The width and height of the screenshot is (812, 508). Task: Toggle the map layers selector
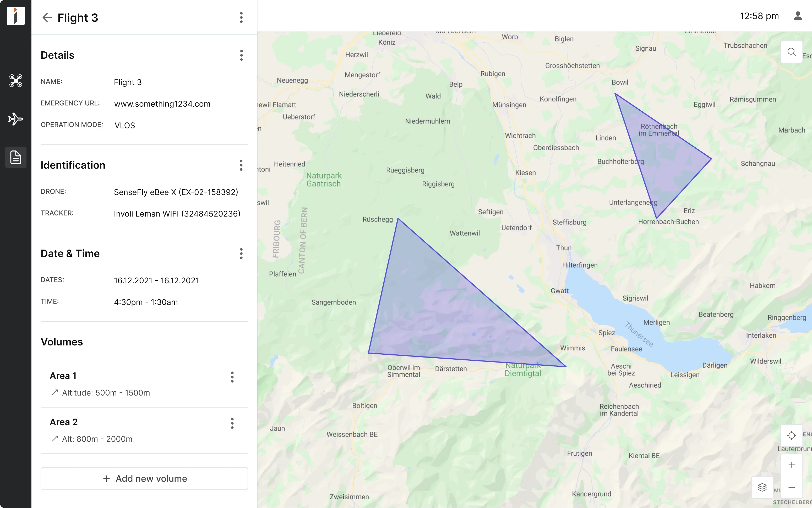[x=762, y=487]
